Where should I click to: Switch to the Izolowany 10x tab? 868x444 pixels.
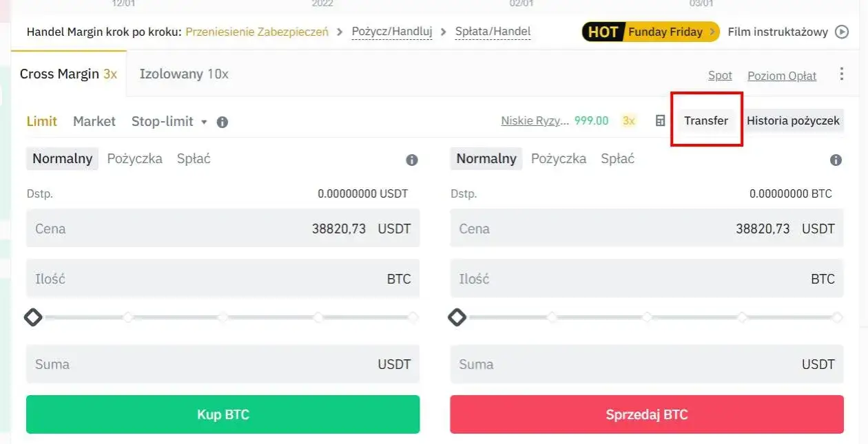coord(183,74)
